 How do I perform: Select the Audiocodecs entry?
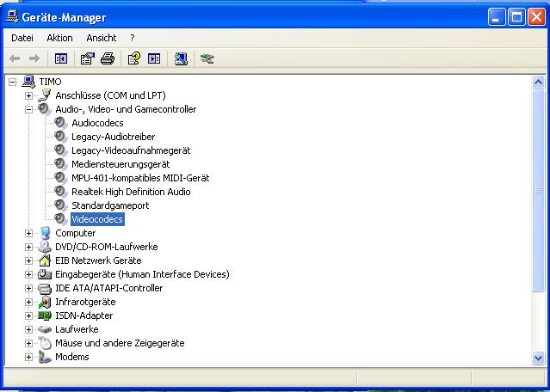point(97,123)
